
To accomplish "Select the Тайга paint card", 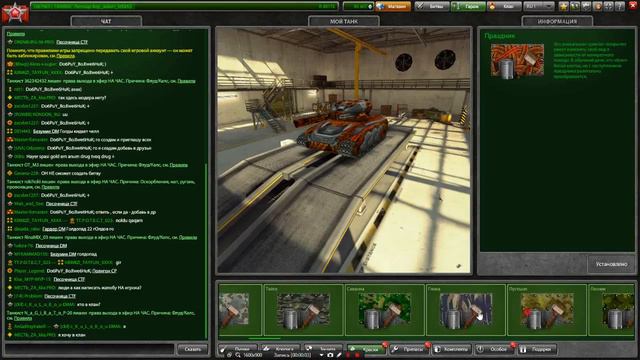I will click(303, 310).
